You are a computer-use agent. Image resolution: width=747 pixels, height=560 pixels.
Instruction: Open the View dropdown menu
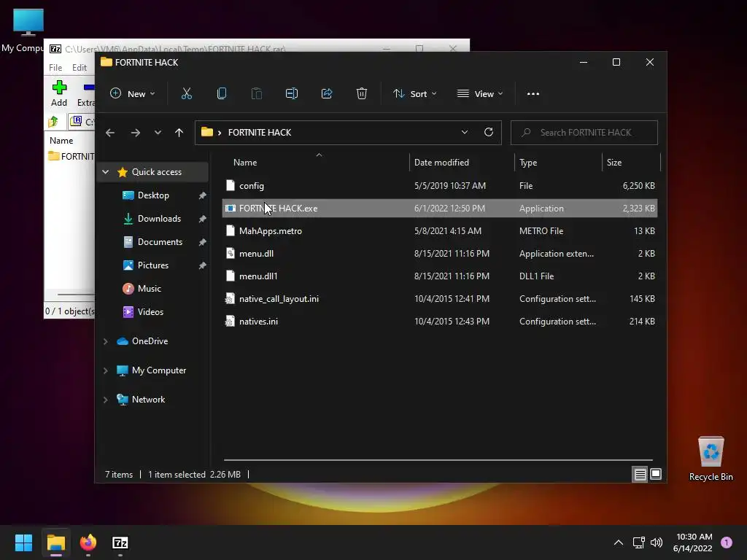click(x=480, y=94)
